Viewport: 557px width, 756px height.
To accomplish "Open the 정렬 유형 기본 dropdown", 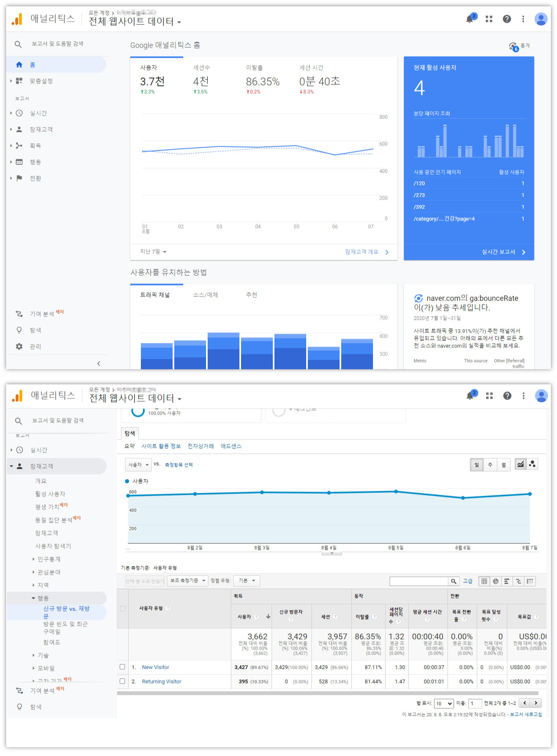I will click(x=246, y=581).
